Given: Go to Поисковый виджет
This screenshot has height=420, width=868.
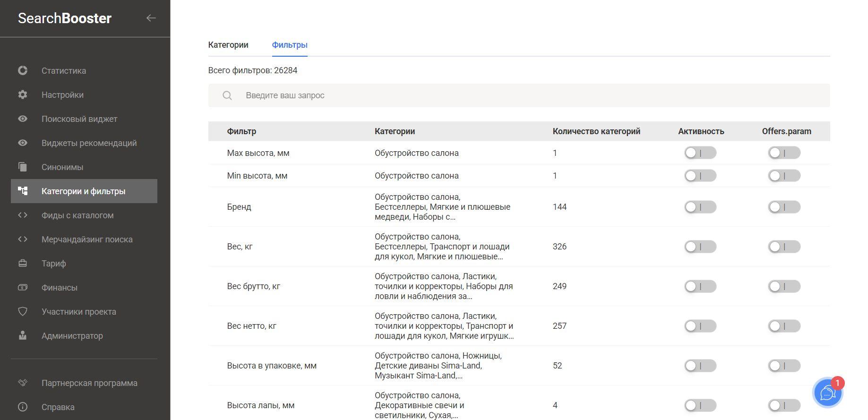Looking at the screenshot, I should click(x=79, y=119).
